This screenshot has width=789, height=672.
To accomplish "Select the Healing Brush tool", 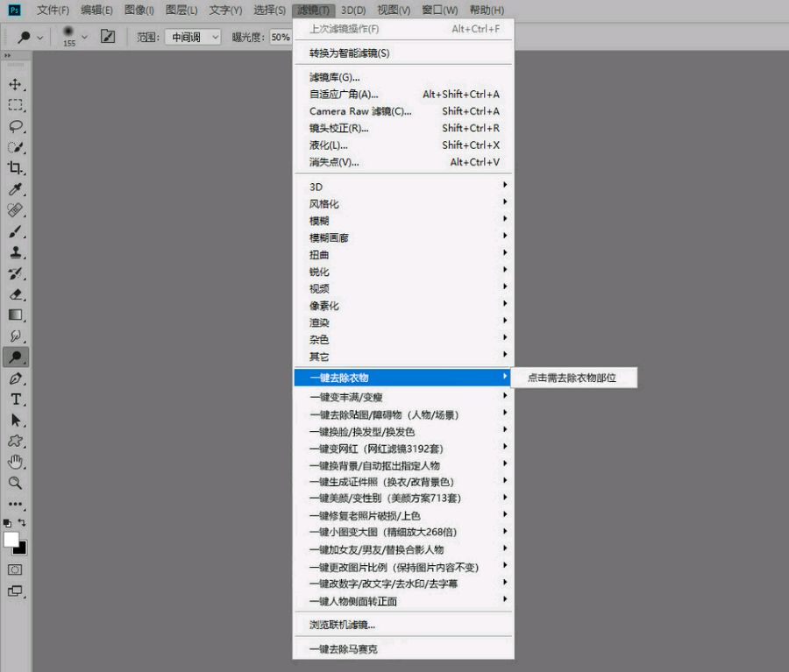I will (15, 209).
